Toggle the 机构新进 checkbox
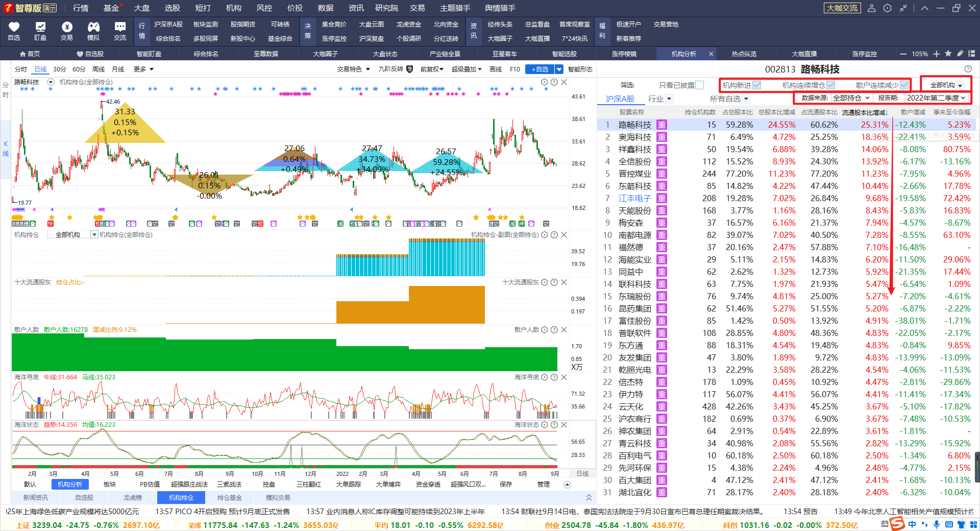The height and width of the screenshot is (531, 980). click(x=757, y=85)
